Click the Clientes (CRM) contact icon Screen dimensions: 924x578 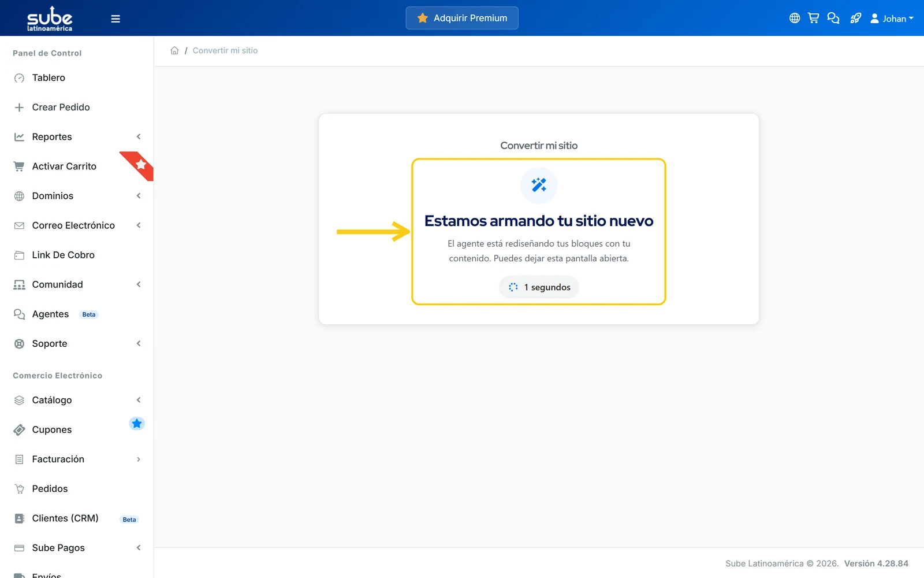(19, 518)
